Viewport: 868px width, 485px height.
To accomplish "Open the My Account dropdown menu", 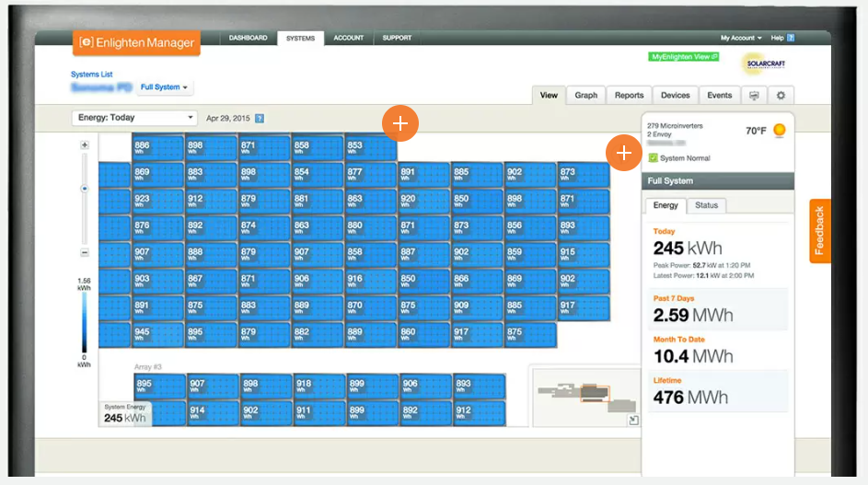I will [741, 38].
